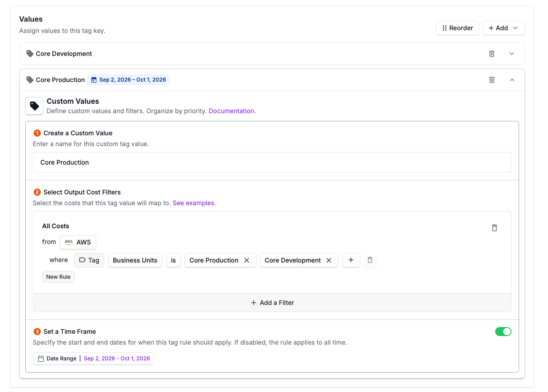Select the AWS provider icon
The height and width of the screenshot is (392, 548).
click(68, 242)
